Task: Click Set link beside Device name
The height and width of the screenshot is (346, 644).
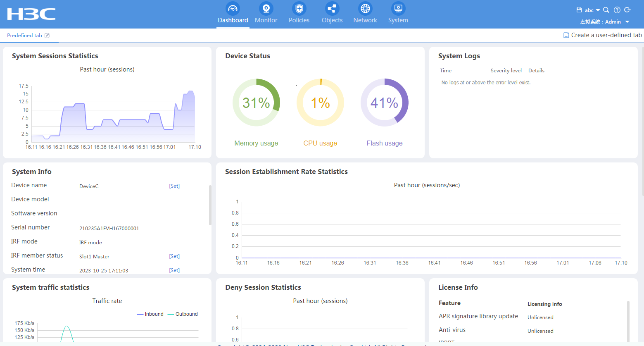Action: (174, 186)
